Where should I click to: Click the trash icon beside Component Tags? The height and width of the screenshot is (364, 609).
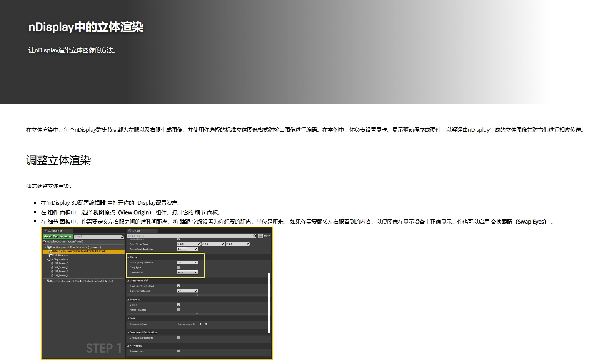(x=205, y=324)
